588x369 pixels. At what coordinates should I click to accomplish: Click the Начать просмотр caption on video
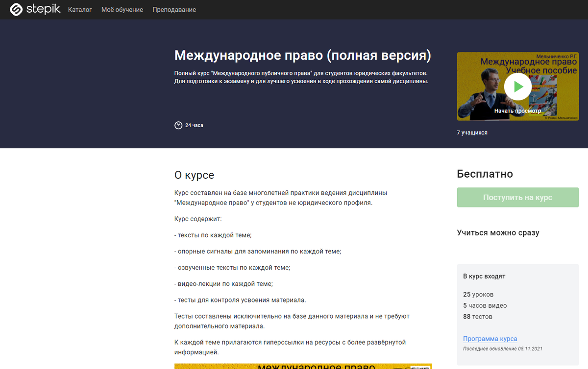coord(517,111)
